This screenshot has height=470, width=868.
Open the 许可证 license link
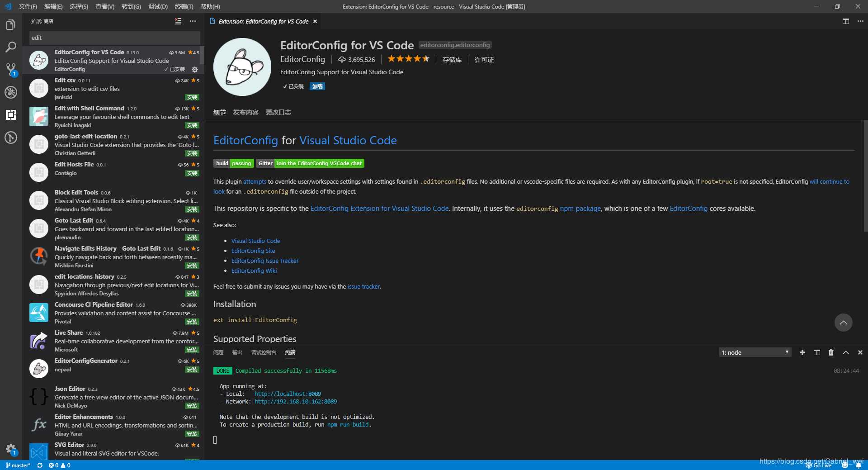point(484,59)
